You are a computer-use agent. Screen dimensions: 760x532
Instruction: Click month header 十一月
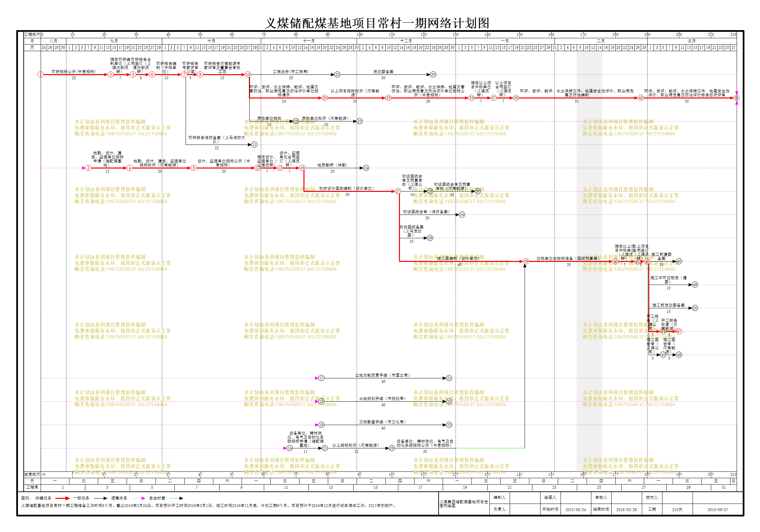309,41
